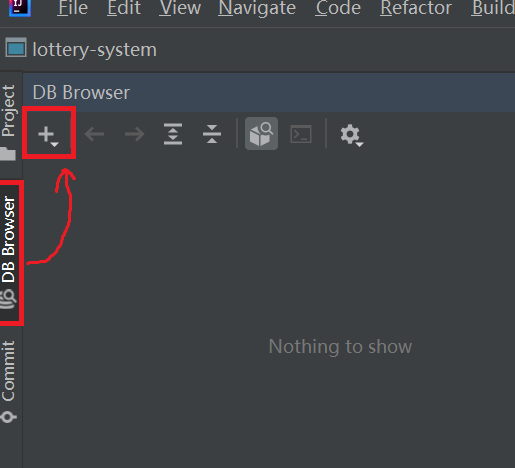Open the gear settings dropdown

pos(351,135)
